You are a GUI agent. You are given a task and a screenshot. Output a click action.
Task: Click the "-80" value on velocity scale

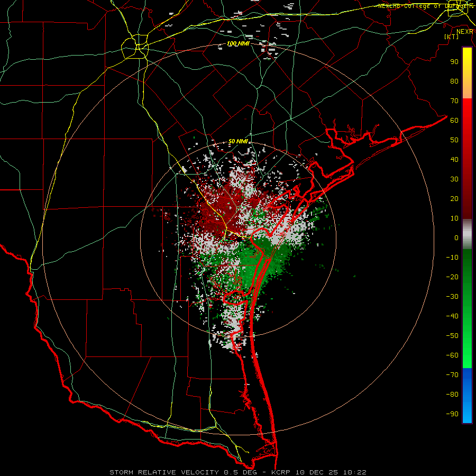point(452,395)
